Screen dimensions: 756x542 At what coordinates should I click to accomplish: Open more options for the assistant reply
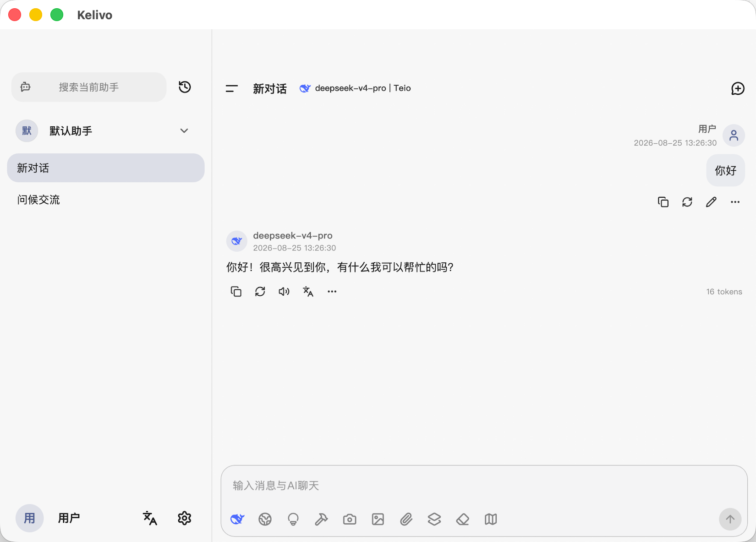click(x=332, y=292)
